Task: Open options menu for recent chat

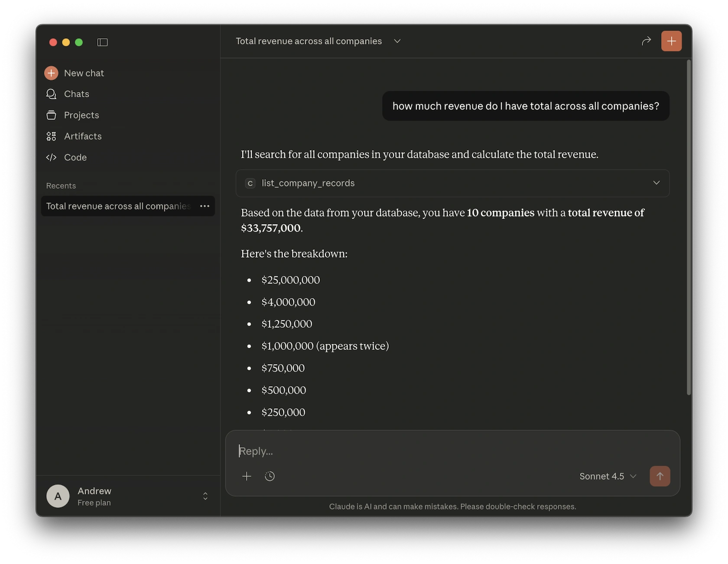Action: (x=204, y=206)
